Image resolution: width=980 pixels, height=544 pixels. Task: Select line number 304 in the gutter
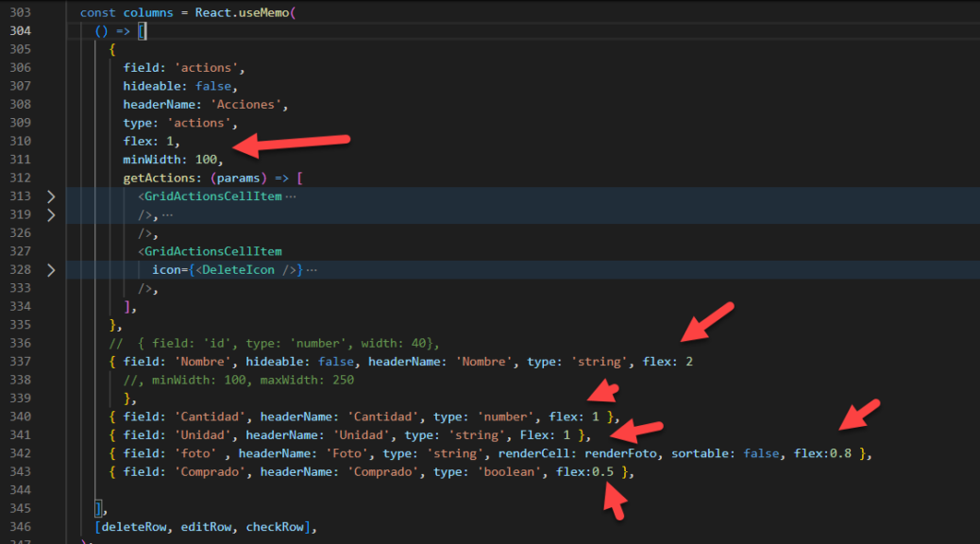(19, 30)
